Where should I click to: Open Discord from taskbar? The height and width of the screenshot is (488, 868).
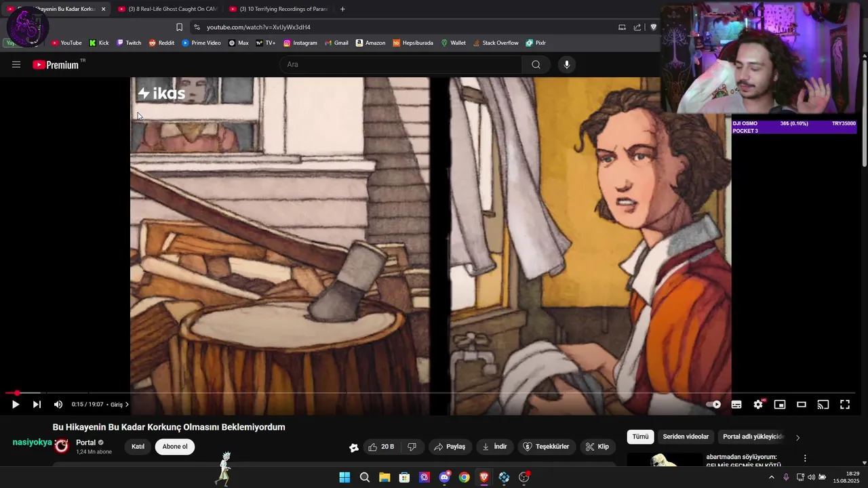tap(444, 477)
